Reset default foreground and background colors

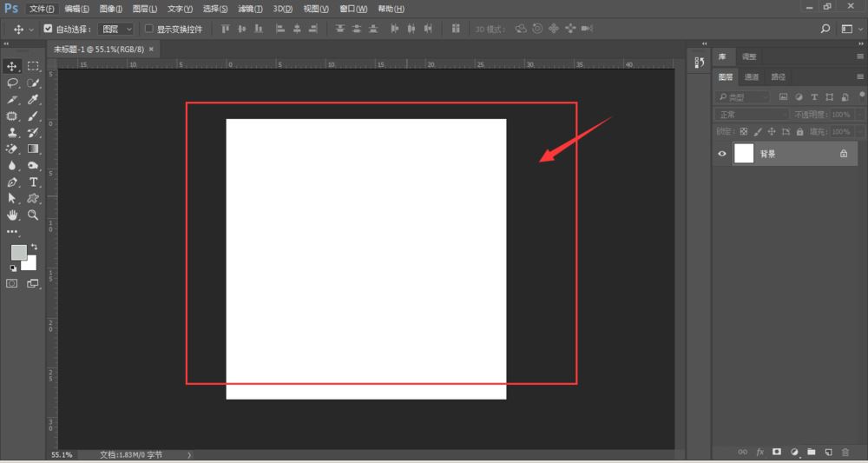tap(13, 268)
